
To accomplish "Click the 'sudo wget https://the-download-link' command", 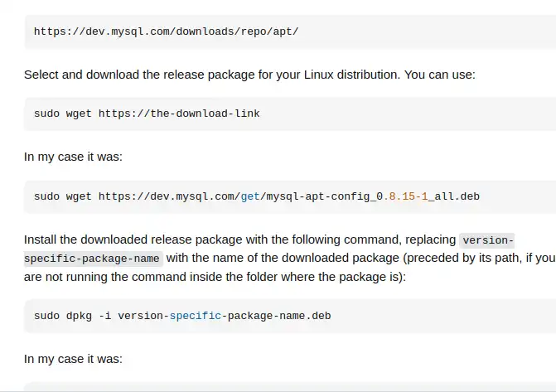I will [x=147, y=114].
